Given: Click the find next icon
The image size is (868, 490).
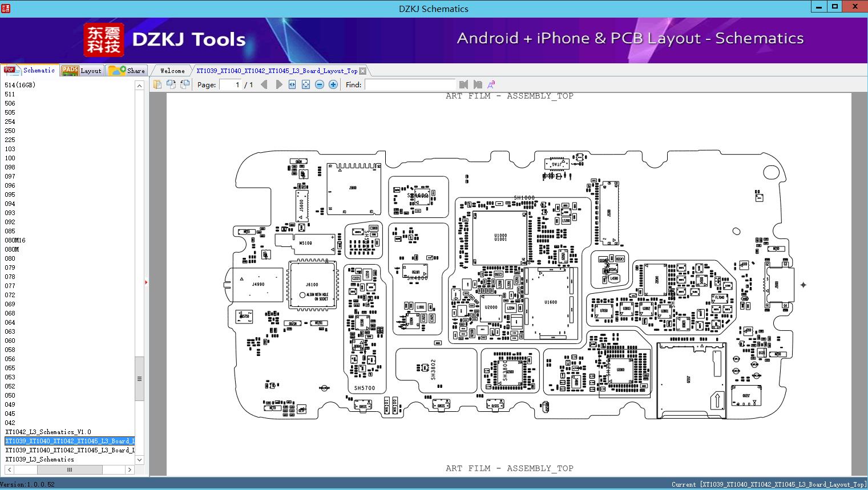Looking at the screenshot, I should (478, 84).
